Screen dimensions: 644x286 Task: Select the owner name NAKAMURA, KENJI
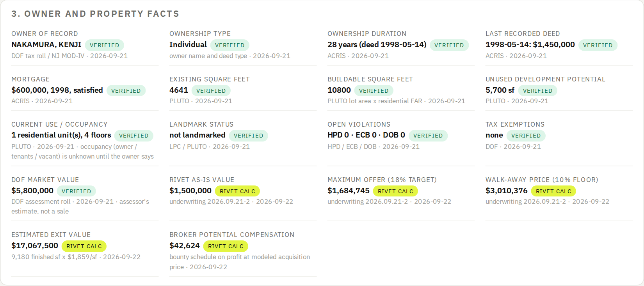pos(46,45)
